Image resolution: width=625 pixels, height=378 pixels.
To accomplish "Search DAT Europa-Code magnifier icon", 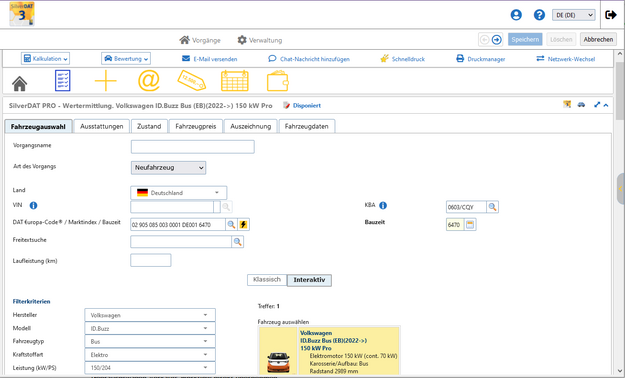I will pos(231,224).
